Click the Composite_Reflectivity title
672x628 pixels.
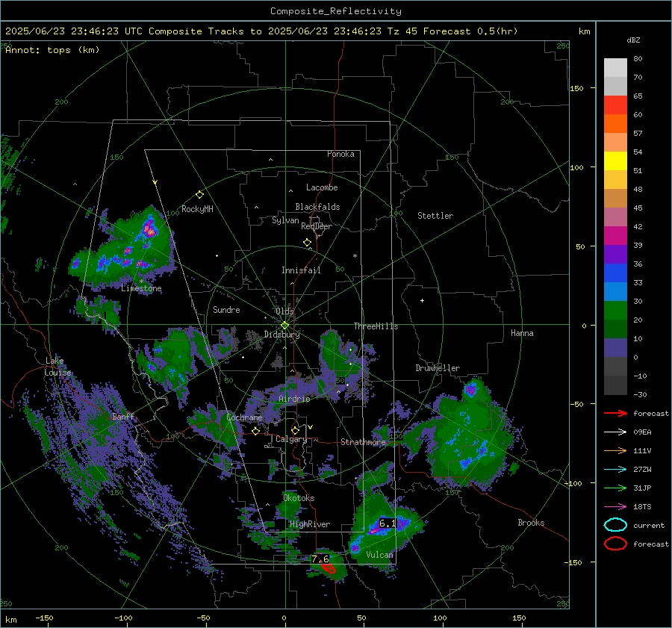coord(336,11)
